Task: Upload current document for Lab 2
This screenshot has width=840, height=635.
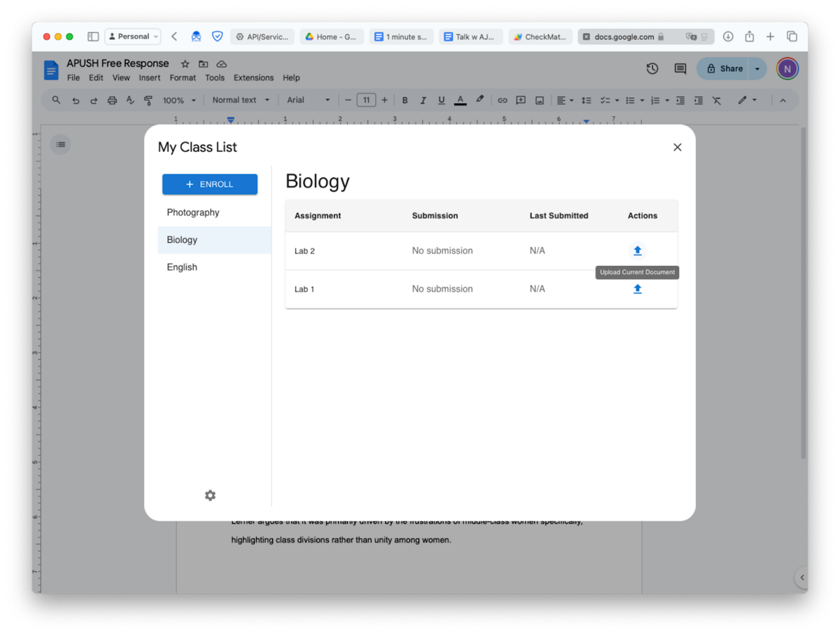Action: click(x=637, y=250)
